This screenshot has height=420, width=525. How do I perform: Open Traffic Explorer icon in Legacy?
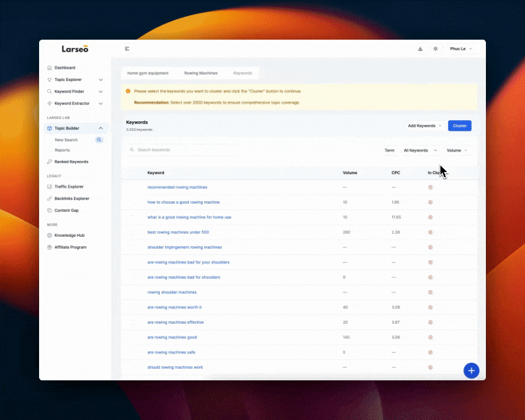coord(50,187)
